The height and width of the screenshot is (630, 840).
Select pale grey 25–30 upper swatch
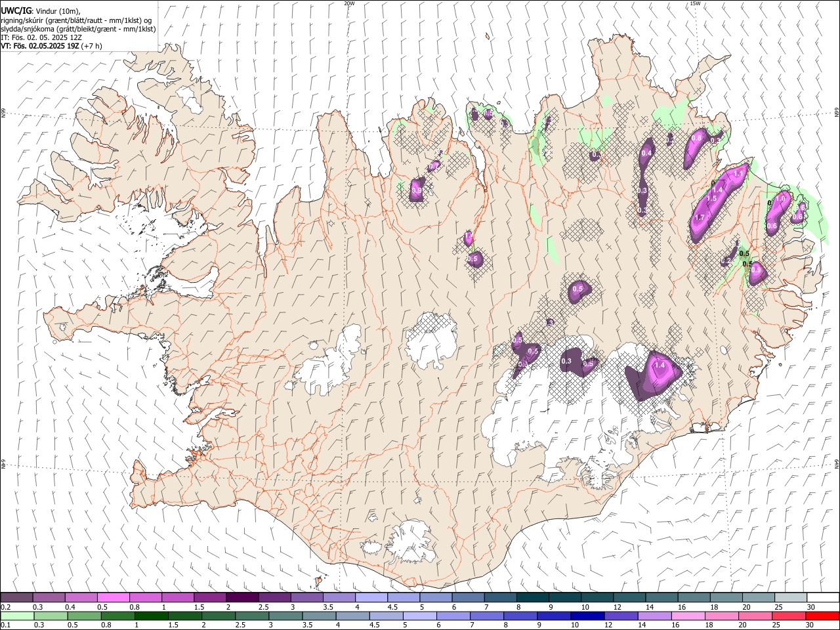(x=790, y=597)
